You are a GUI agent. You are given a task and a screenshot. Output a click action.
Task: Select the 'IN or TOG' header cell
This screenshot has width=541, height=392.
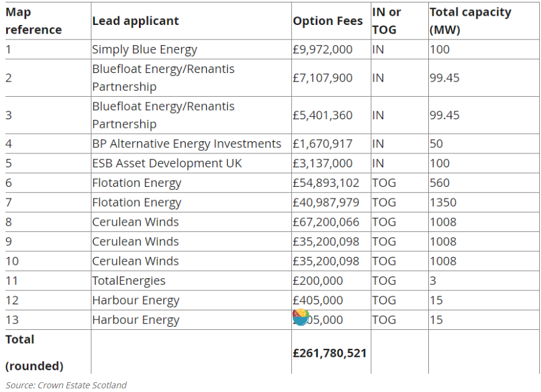(387, 21)
